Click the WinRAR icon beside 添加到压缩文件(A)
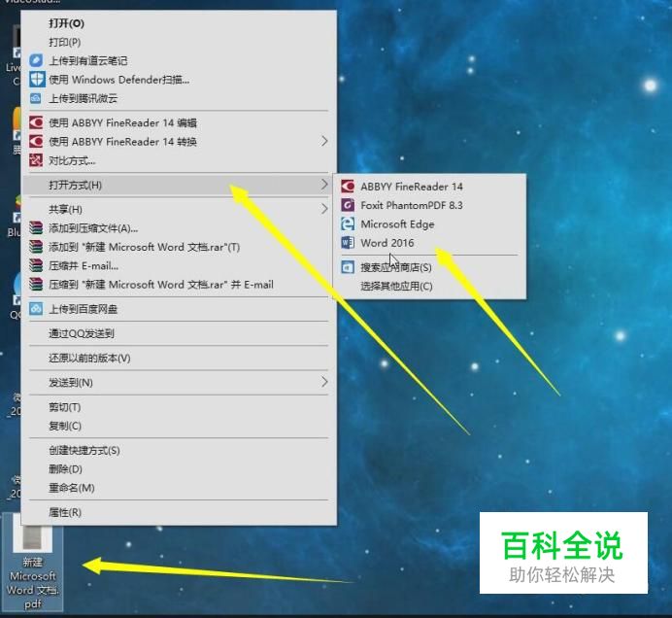The height and width of the screenshot is (618, 672). pos(36,227)
